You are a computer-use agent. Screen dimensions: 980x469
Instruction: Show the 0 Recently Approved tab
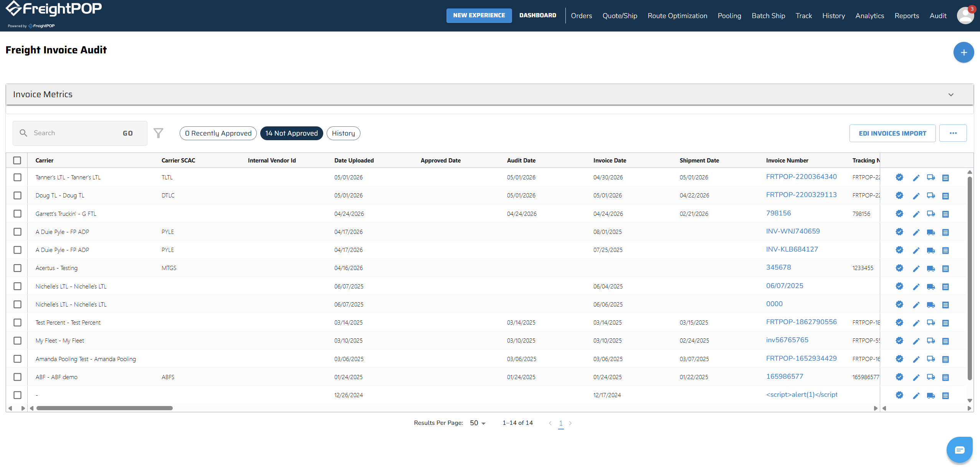tap(218, 133)
